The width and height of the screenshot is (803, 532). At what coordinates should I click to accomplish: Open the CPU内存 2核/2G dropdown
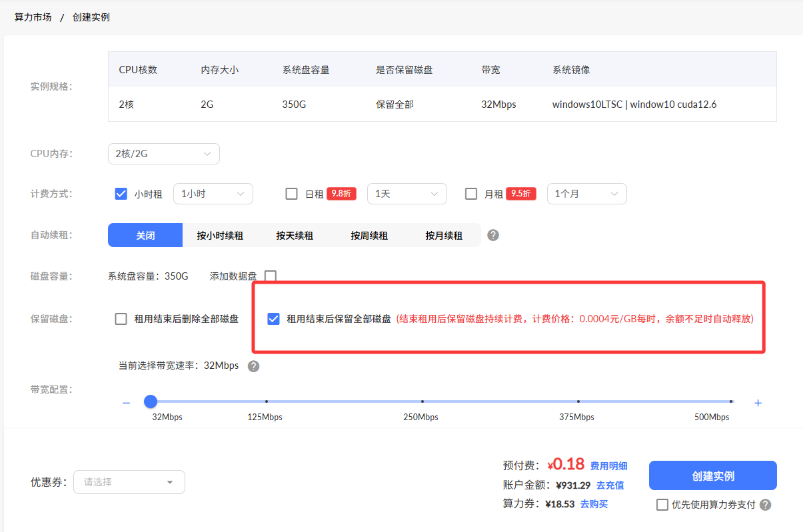pyautogui.click(x=164, y=154)
